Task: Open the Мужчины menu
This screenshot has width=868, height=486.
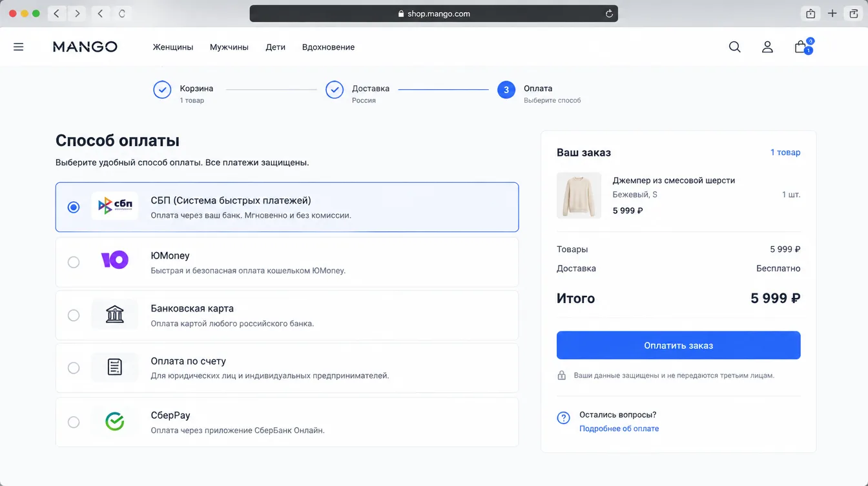Action: pyautogui.click(x=229, y=47)
